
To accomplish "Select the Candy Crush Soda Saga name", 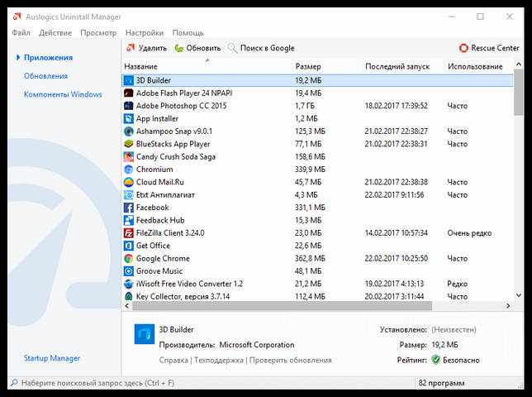I will click(x=176, y=156).
